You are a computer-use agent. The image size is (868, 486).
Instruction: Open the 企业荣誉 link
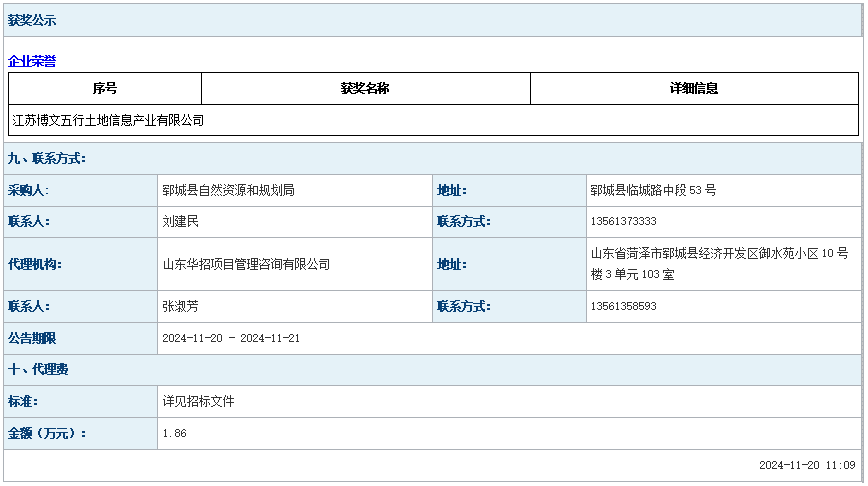32,61
